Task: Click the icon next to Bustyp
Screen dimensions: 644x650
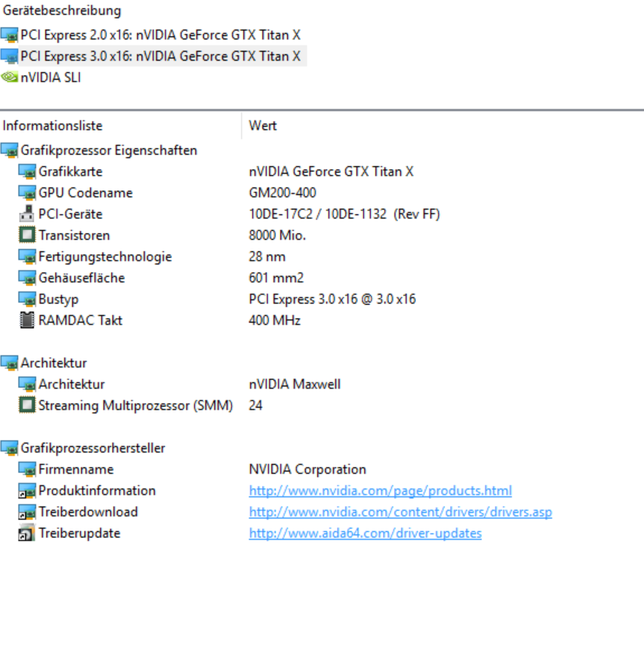Action: coord(28,299)
